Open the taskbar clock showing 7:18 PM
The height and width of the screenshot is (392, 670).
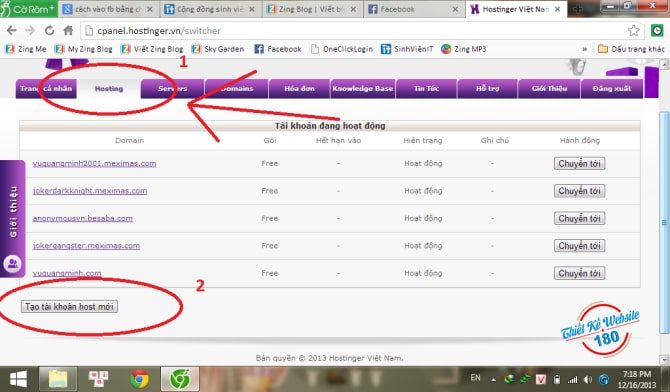636,379
